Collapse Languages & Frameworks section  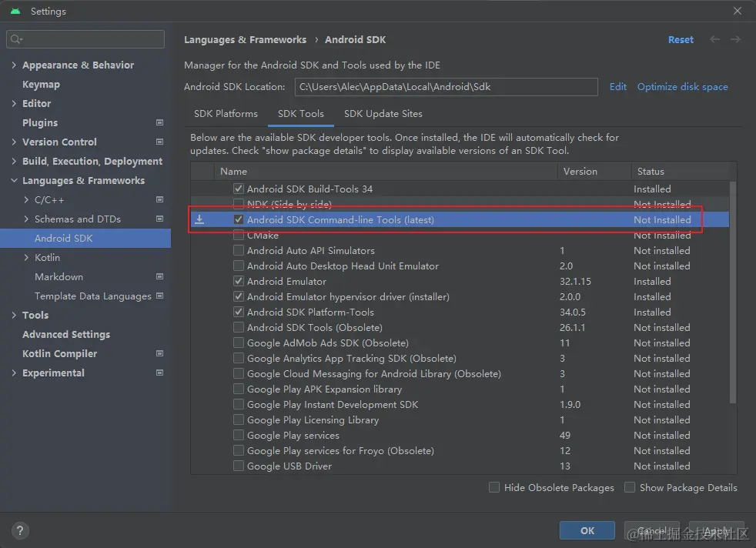click(x=14, y=181)
